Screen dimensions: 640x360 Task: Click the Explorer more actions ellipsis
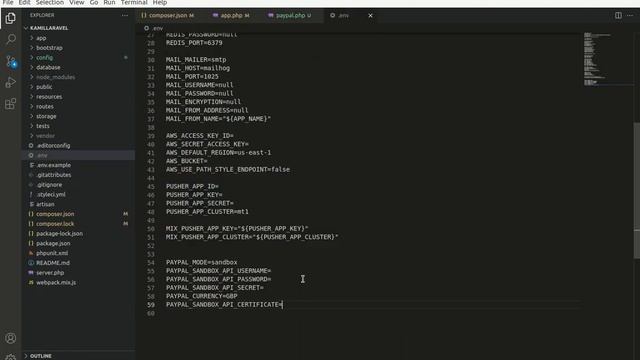125,16
